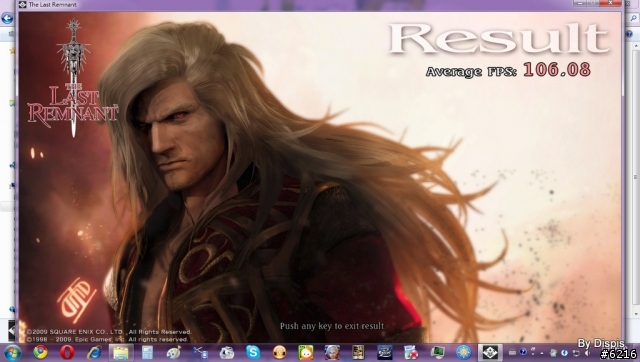Click the blue help icon in the window behind

click(629, 34)
